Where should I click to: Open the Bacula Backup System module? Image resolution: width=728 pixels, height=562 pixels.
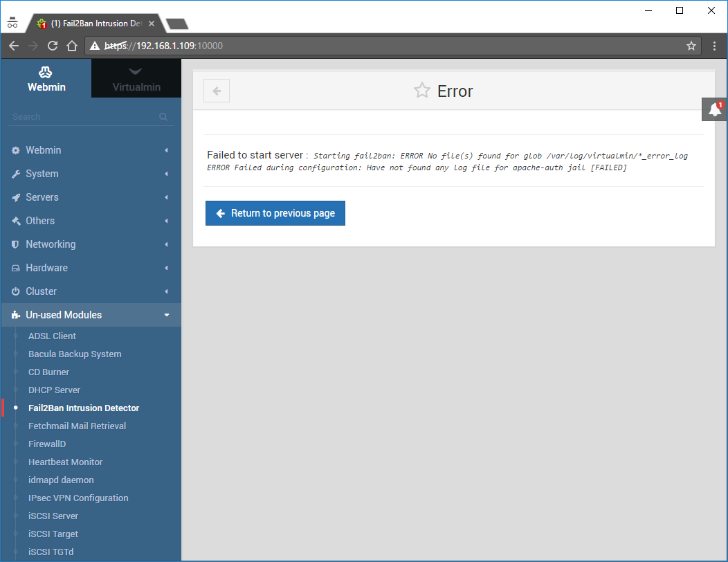point(75,354)
